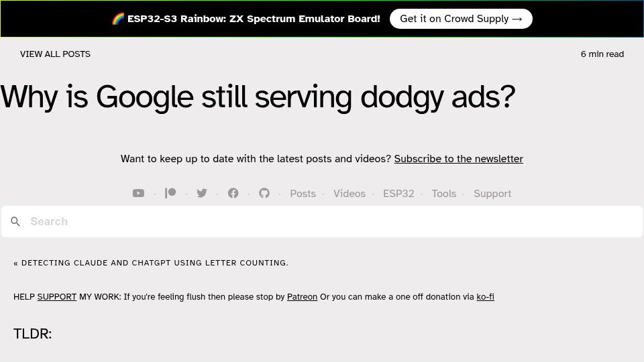Go to the Videos section
Viewport: 644px width, 362px height.
click(x=349, y=194)
